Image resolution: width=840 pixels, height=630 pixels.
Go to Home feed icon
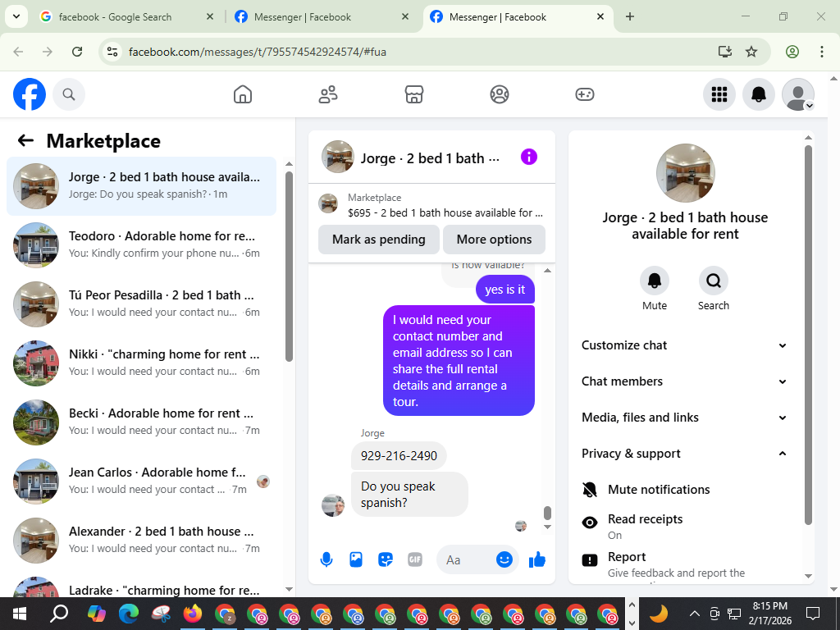pyautogui.click(x=243, y=94)
